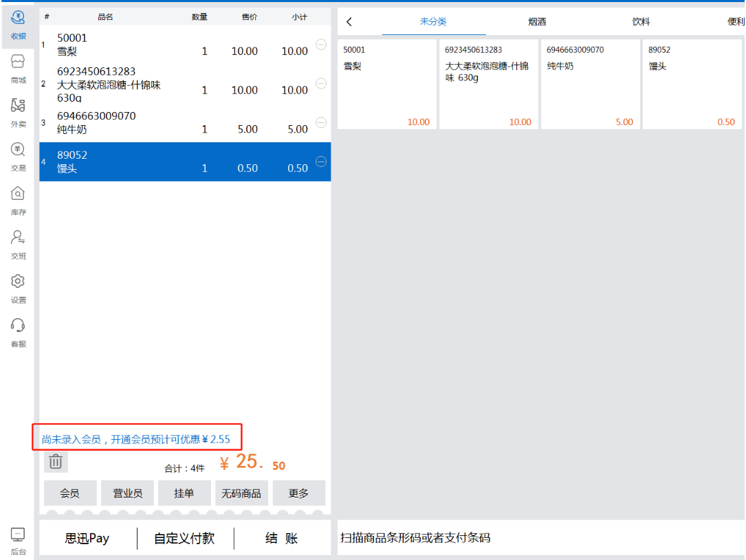This screenshot has height=560, width=746.
Task: Click the back chevron beside category tabs
Action: [349, 22]
